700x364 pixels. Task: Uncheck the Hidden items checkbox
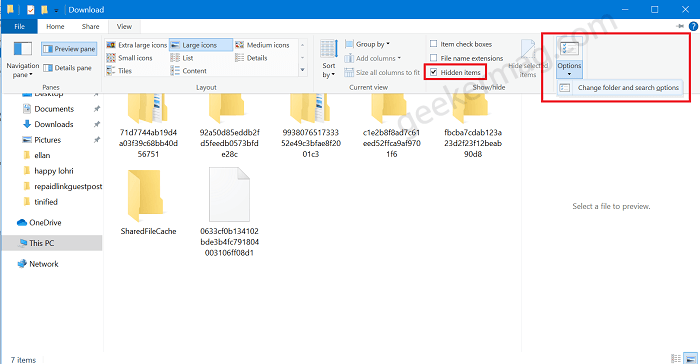433,72
